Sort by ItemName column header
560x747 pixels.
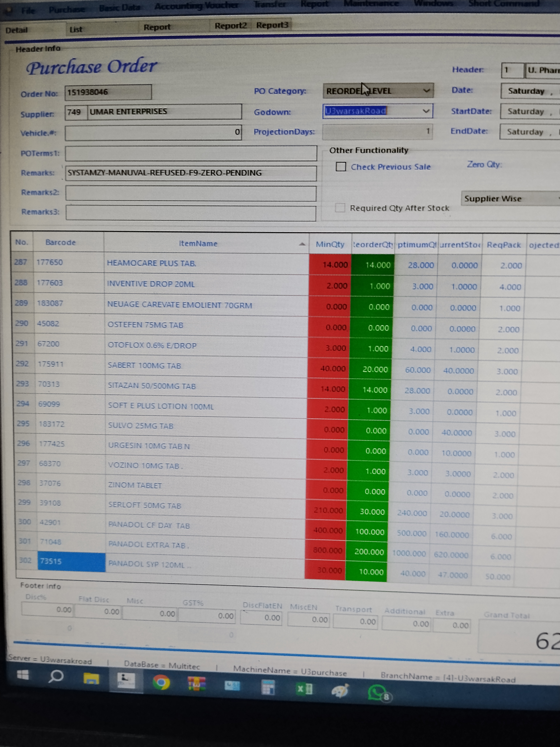tap(198, 243)
